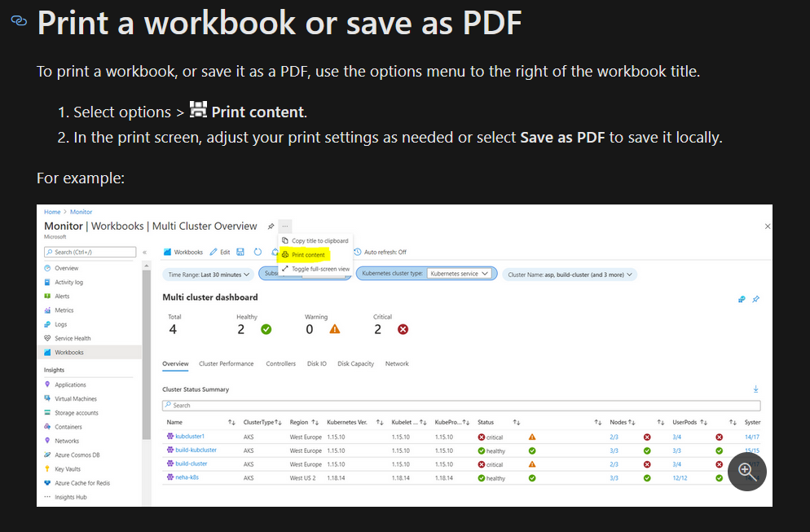Open the ellipsis options menu near title

coord(285,226)
